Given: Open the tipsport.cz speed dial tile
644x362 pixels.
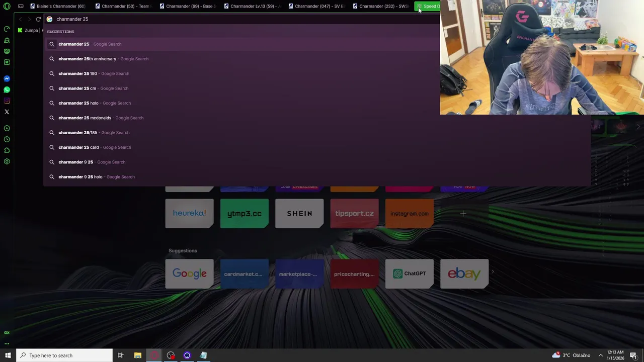Looking at the screenshot, I should coord(354,213).
